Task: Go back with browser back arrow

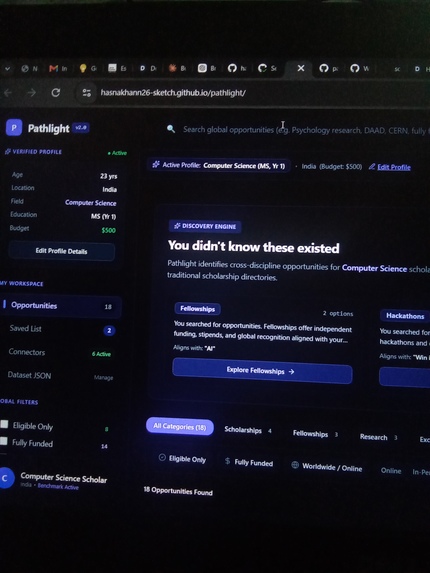Action: 8,92
